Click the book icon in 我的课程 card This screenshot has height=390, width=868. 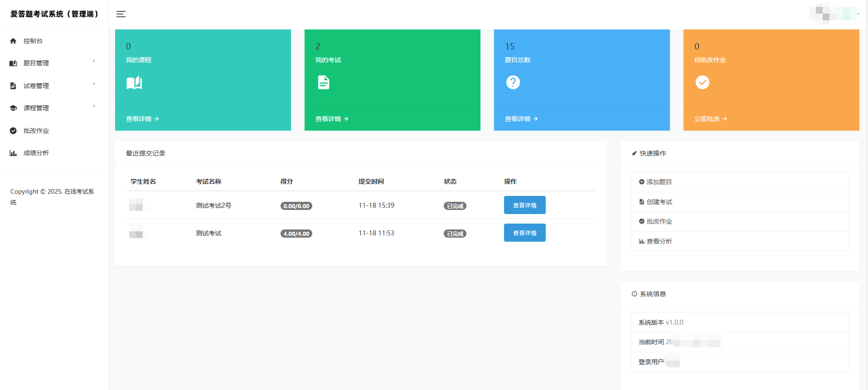click(x=134, y=83)
